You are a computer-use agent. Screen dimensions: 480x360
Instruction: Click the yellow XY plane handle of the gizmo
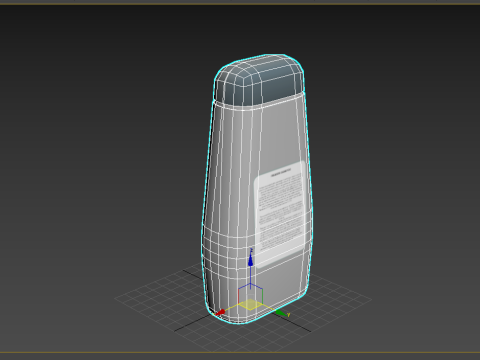251,305
